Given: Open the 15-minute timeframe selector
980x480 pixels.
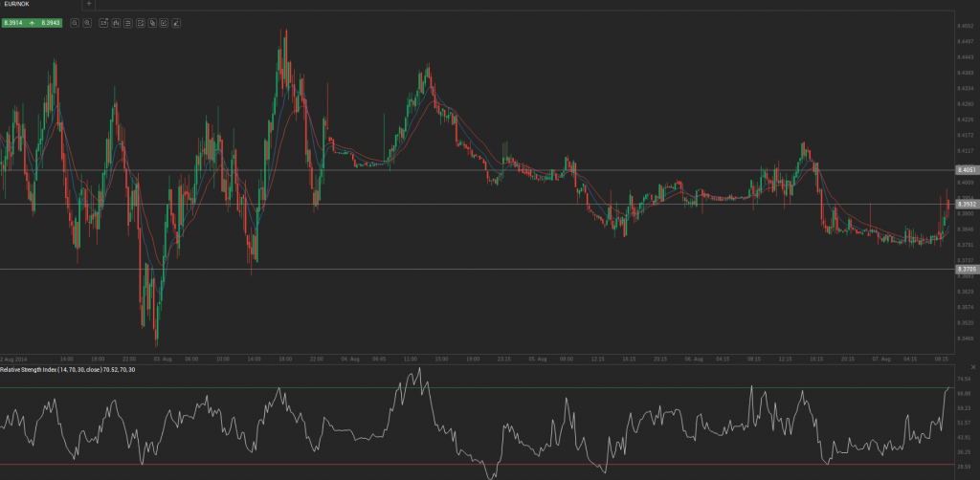Looking at the screenshot, I should [103, 23].
